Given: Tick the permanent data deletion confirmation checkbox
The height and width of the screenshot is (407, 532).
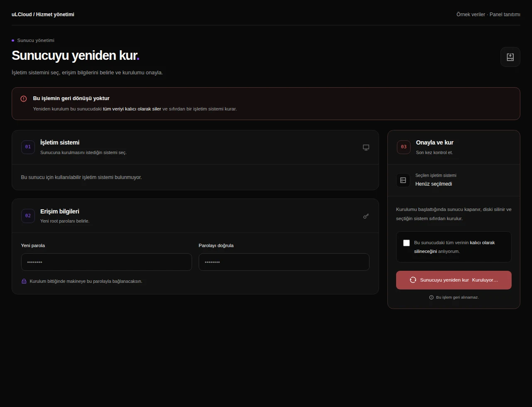Looking at the screenshot, I should click(x=406, y=243).
